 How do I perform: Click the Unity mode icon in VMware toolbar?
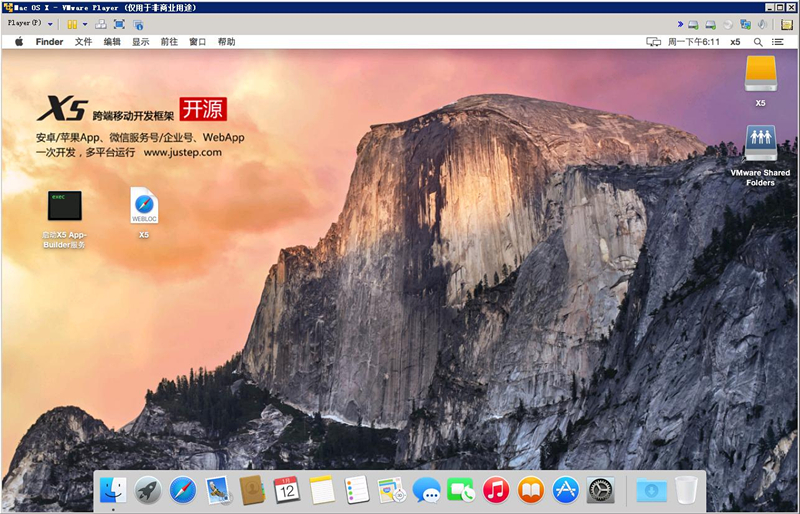click(138, 24)
